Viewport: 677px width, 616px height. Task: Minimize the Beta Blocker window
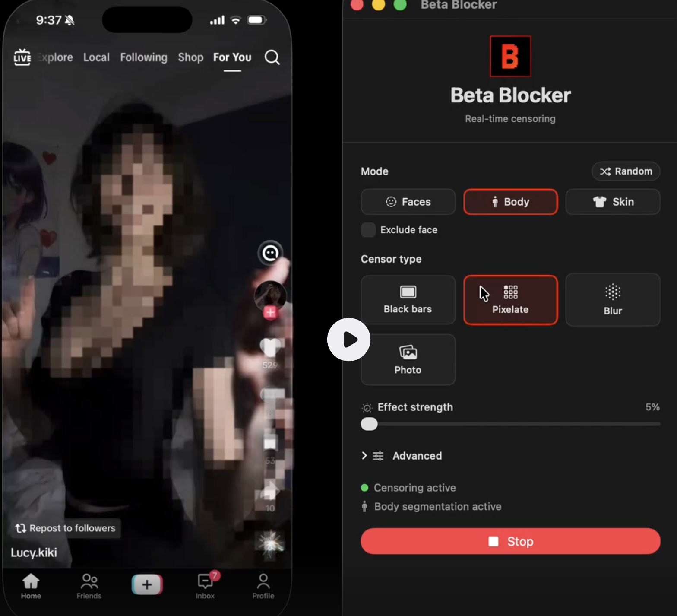coord(379,4)
